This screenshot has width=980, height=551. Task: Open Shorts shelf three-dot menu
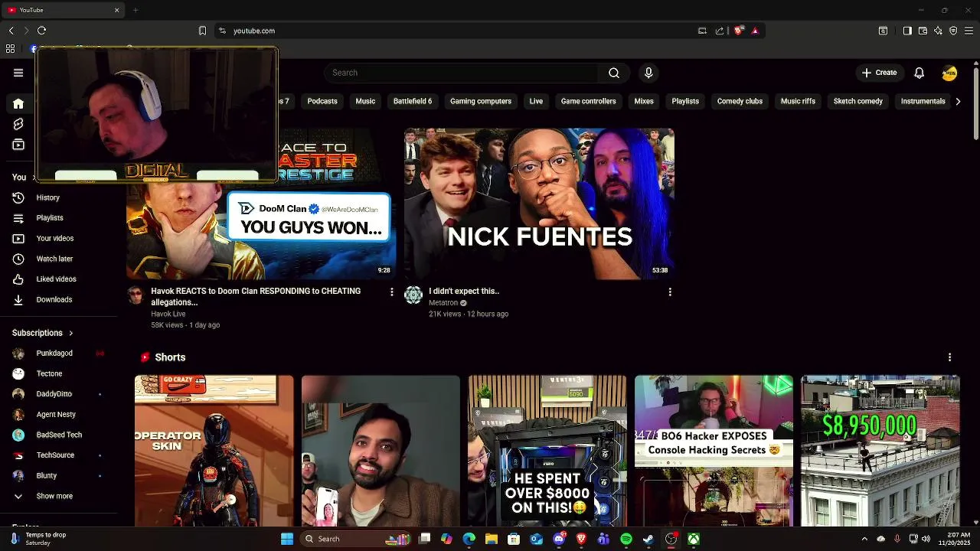[x=949, y=357]
